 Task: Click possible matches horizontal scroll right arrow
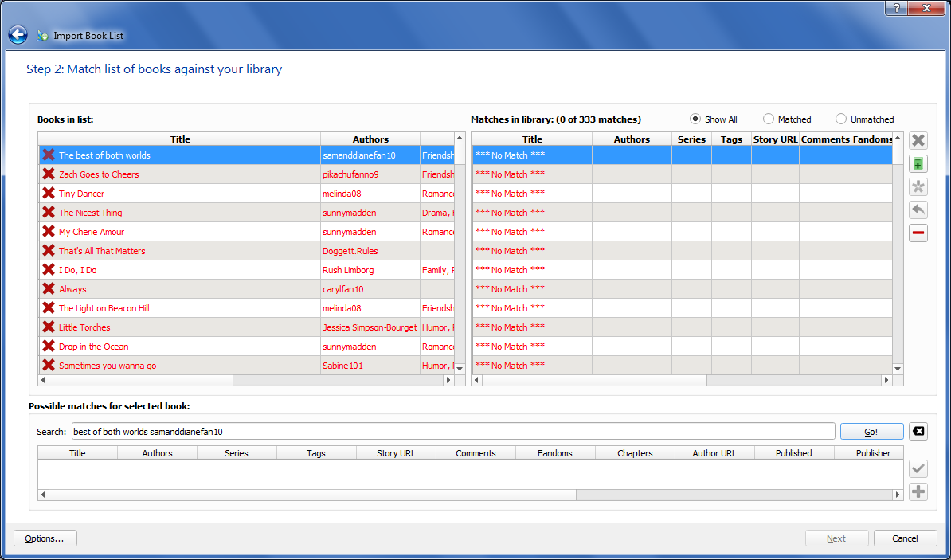coord(898,495)
